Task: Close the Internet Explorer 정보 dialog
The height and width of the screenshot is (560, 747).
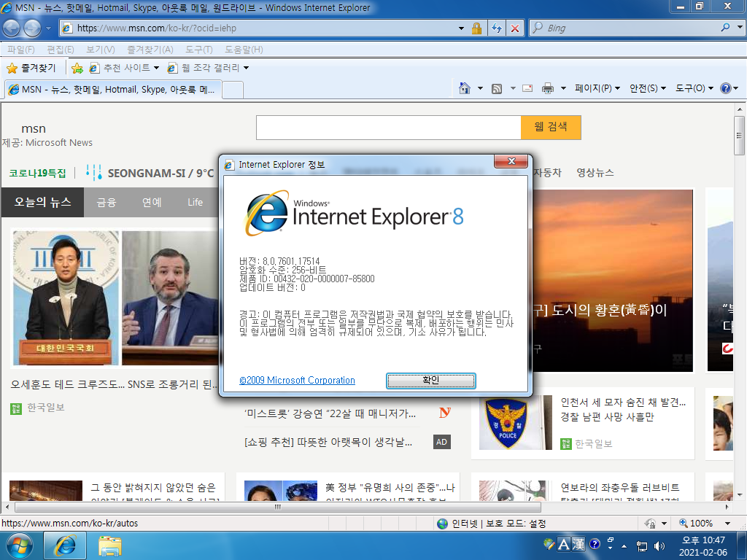Action: coord(511,161)
